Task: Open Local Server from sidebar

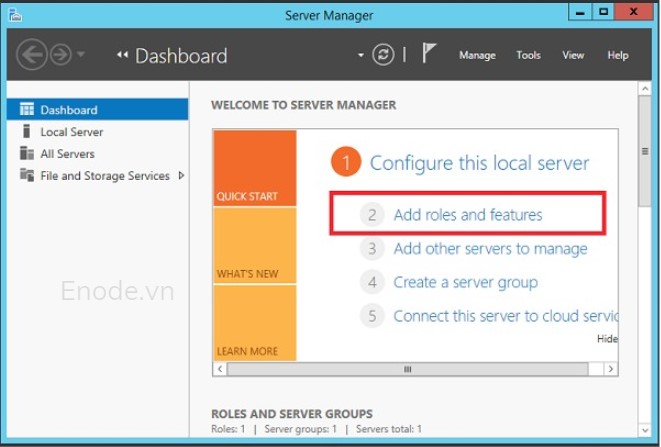Action: pos(71,132)
